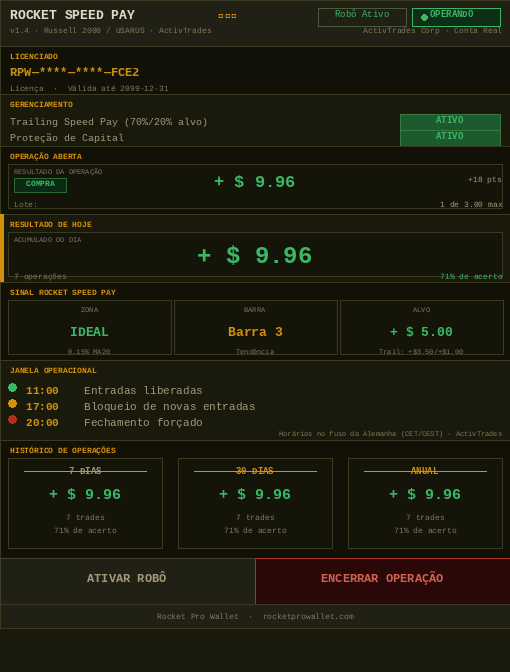
Task: Click the green 11:00 status dot
Action: (12, 387)
